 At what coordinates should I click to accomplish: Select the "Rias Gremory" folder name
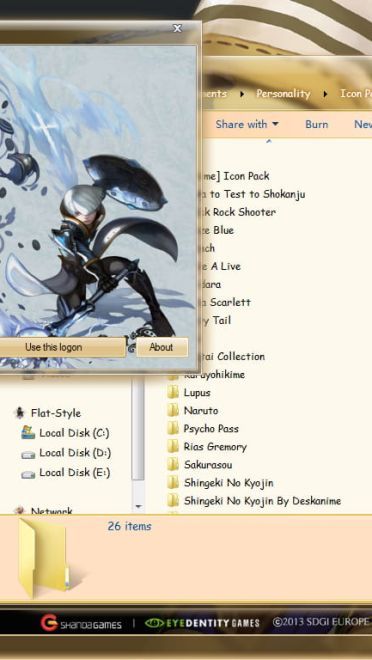(215, 447)
